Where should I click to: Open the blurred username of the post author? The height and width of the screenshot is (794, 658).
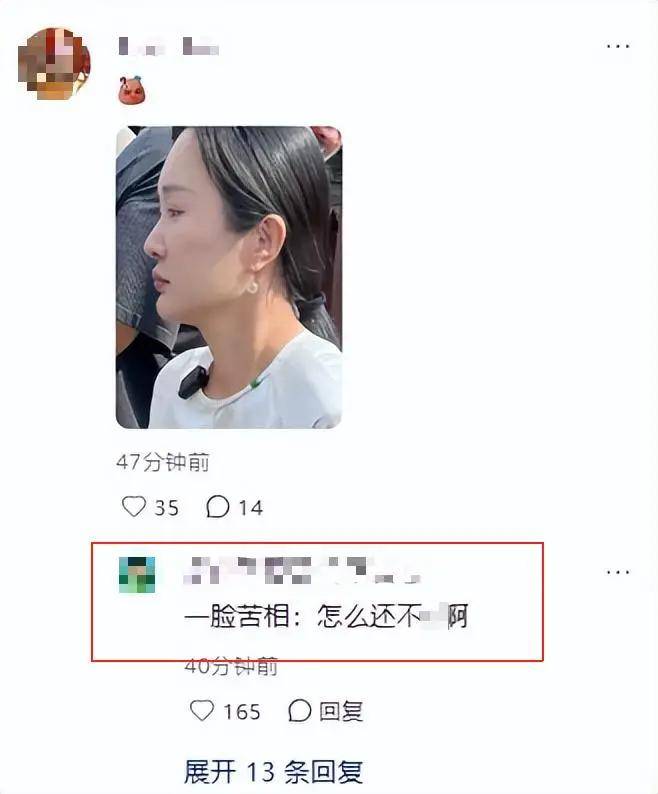[x=168, y=47]
